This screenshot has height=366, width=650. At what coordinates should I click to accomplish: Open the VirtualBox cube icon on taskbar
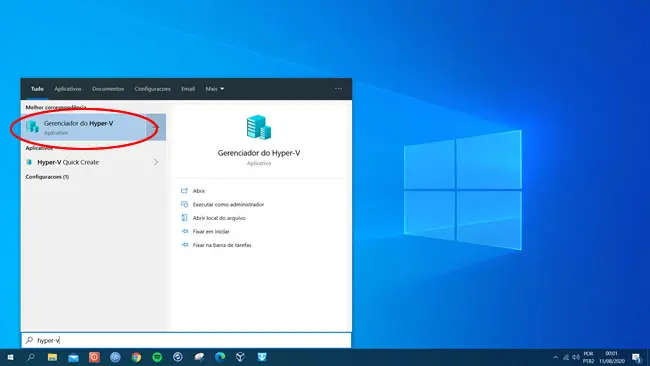[x=240, y=357]
